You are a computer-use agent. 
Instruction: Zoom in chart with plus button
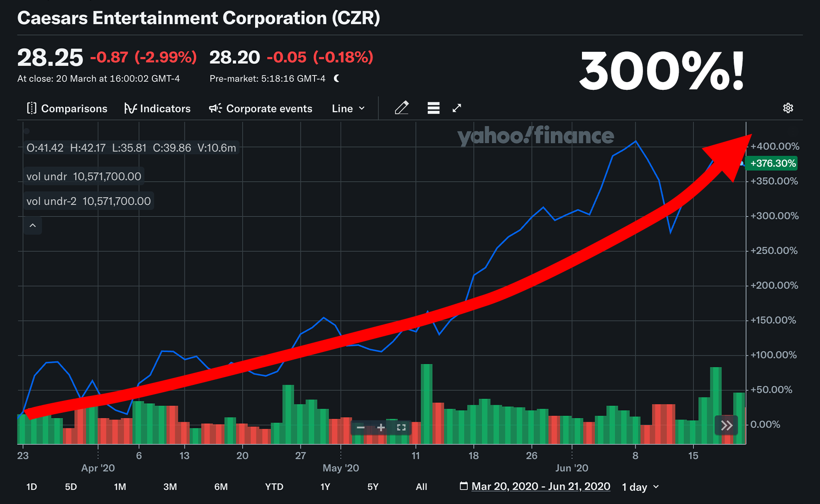(x=381, y=427)
